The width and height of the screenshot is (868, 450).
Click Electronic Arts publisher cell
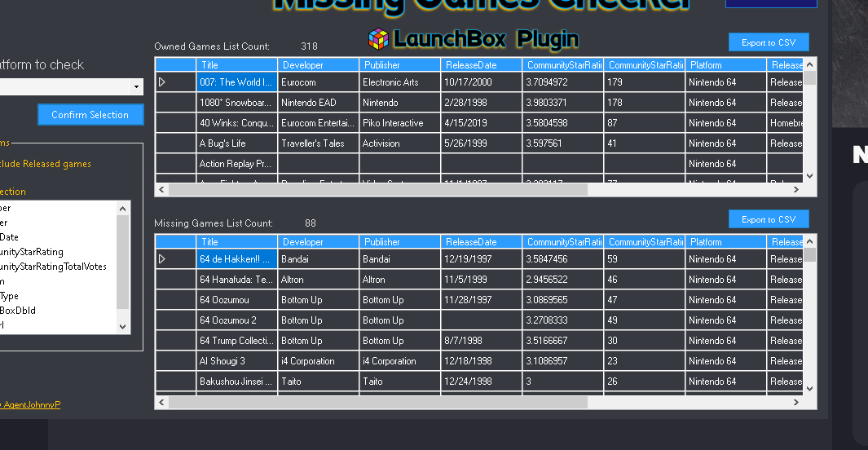pyautogui.click(x=399, y=82)
